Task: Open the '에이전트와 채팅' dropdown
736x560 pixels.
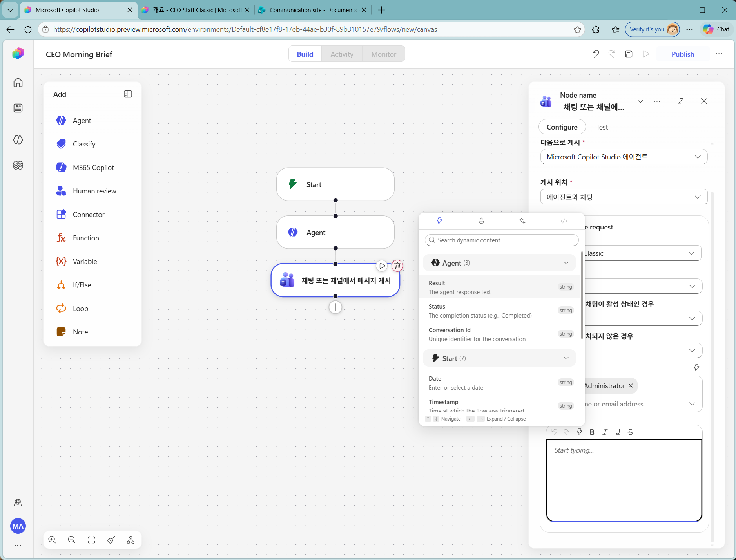Action: pos(624,197)
